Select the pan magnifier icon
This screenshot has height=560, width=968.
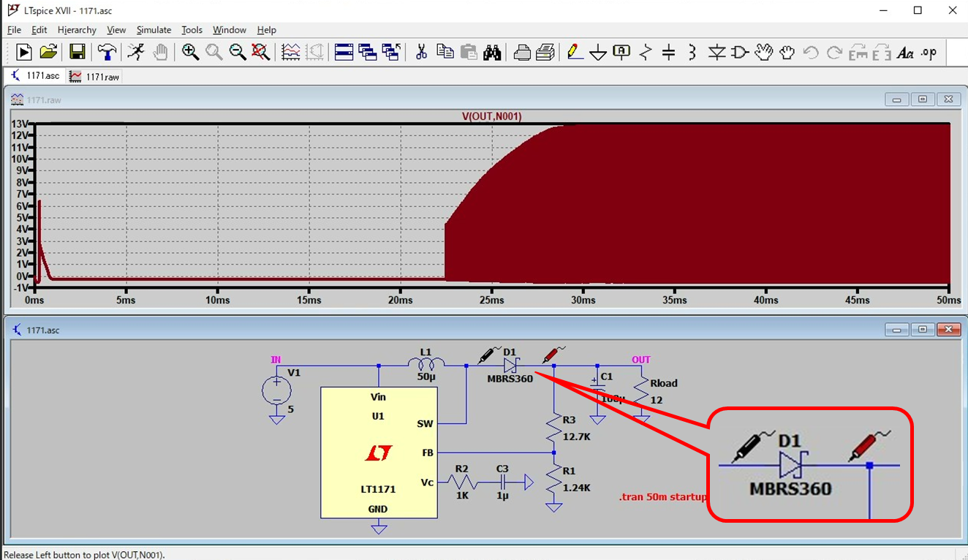[213, 52]
